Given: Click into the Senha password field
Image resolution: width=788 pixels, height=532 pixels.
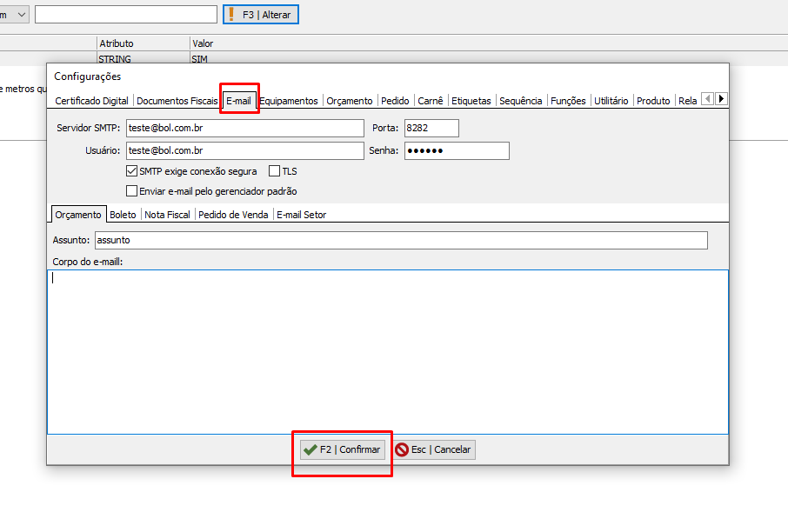Looking at the screenshot, I should [456, 151].
